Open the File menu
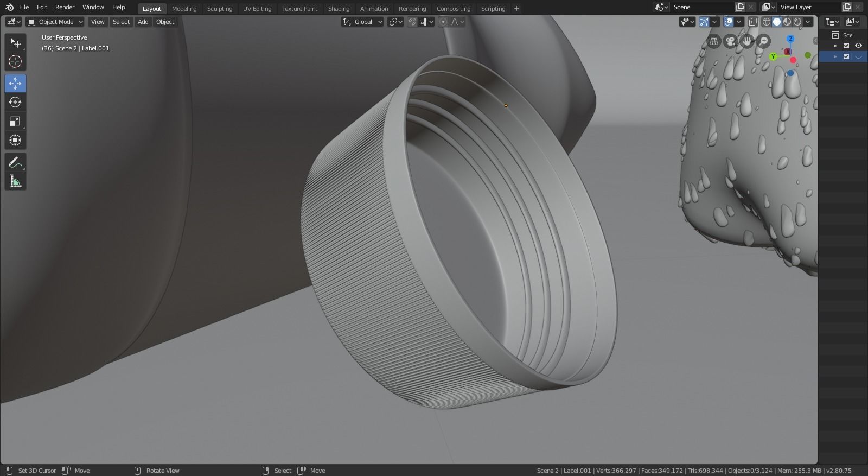This screenshot has height=476, width=868. tap(24, 7)
